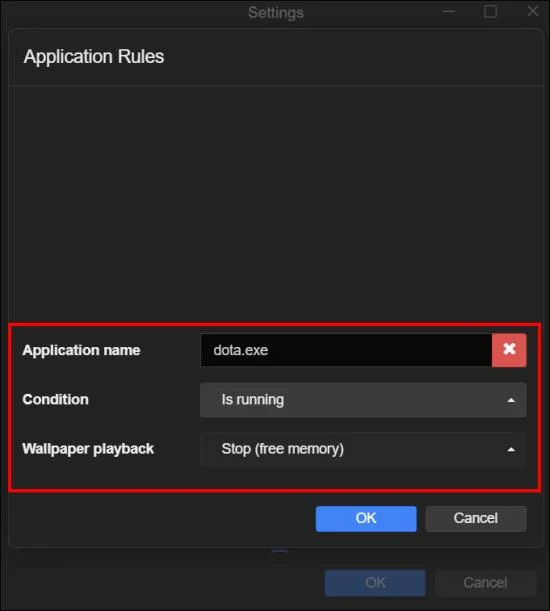Open the Wallpaper playback dropdown

[x=363, y=449]
